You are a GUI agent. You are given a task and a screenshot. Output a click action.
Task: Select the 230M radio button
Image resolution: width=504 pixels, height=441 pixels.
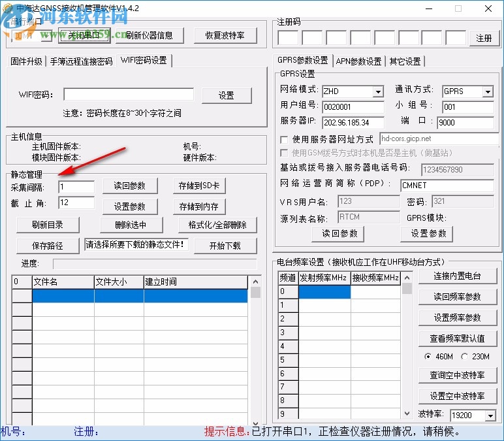[464, 357]
